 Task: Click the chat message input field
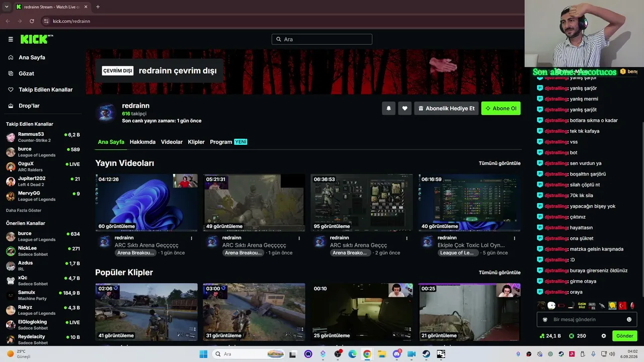586,319
